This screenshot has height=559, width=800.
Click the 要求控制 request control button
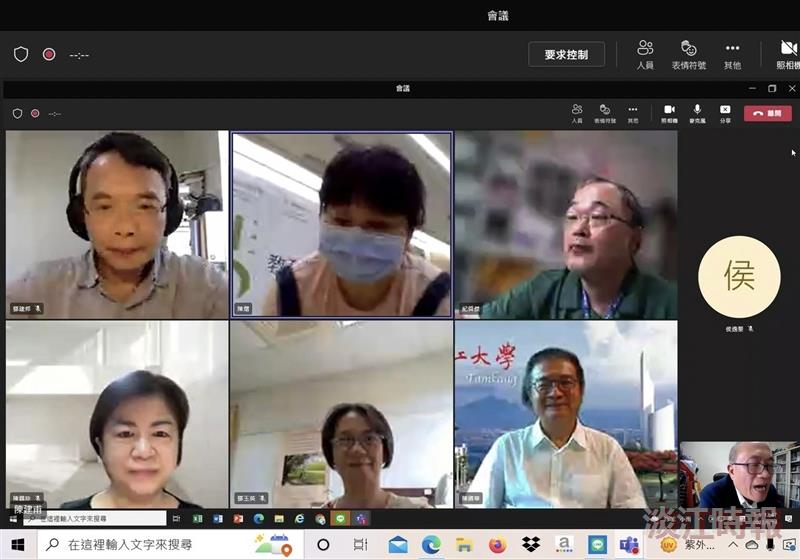566,55
